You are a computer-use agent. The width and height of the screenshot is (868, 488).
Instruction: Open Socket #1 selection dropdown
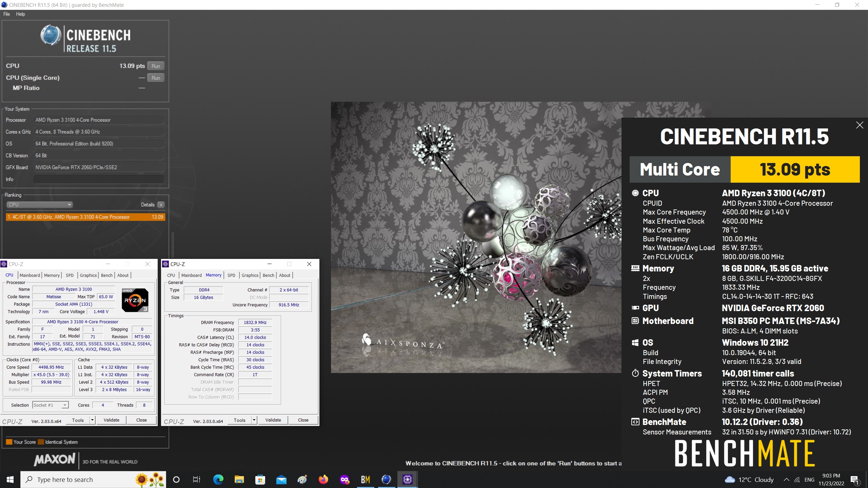tap(51, 405)
